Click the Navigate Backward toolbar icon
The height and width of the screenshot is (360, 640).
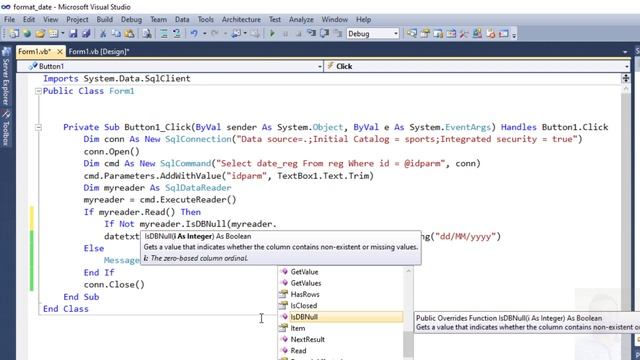[236, 33]
